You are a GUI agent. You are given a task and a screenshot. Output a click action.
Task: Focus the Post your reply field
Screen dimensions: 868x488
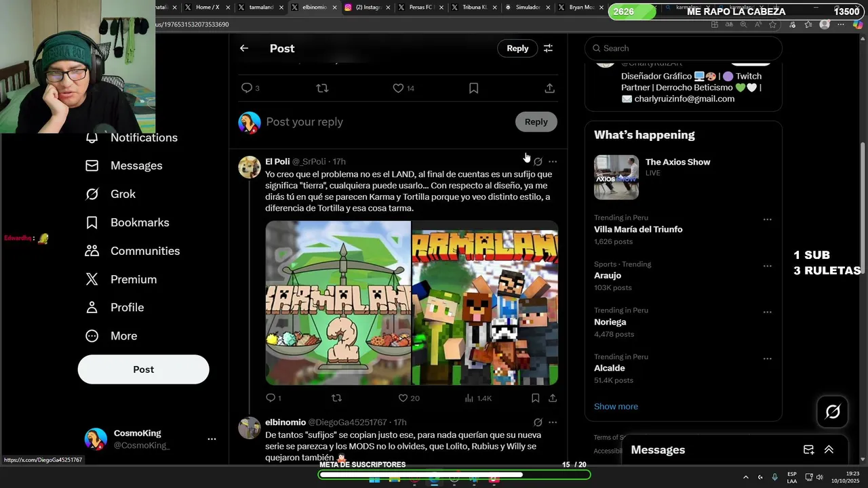[387, 122]
